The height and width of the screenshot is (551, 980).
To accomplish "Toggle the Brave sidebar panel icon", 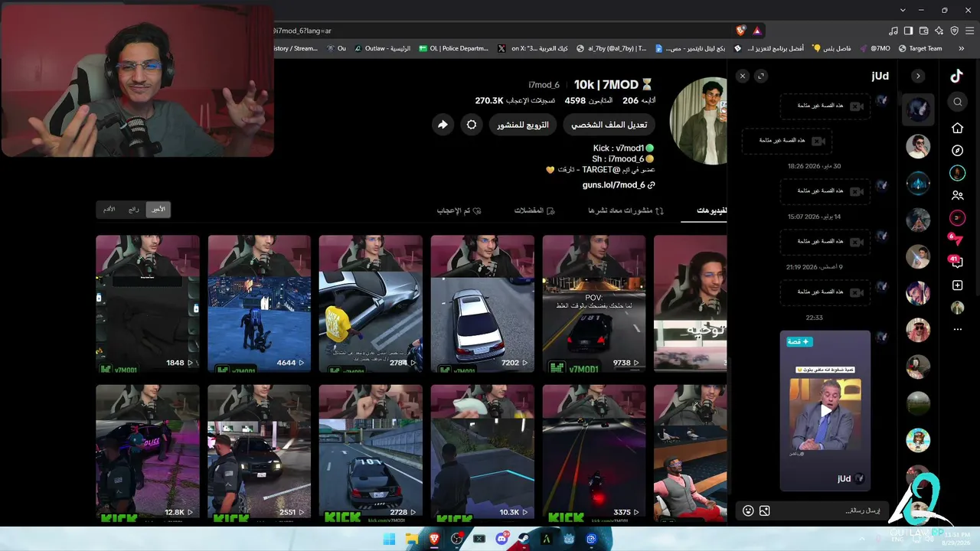I will pyautogui.click(x=909, y=31).
